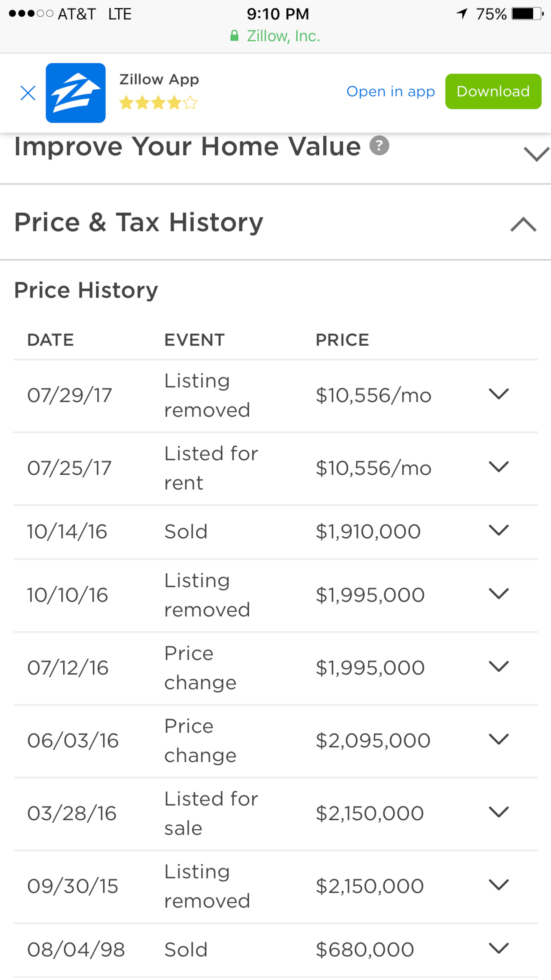Open details for 06/03/16 Price change
The image size is (551, 980).
coord(498,739)
